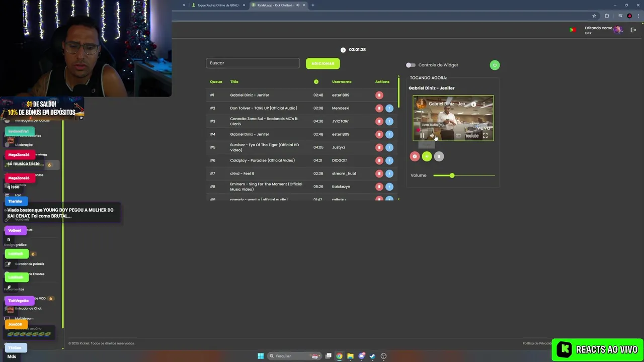Click username ester1809 in row #1
Screen dimensions: 644x362
tap(341, 95)
